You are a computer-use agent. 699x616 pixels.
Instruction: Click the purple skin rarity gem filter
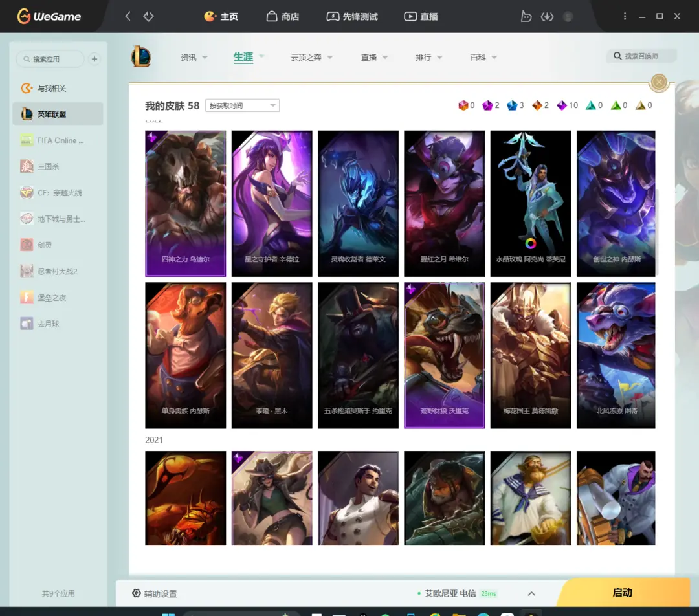coord(487,105)
